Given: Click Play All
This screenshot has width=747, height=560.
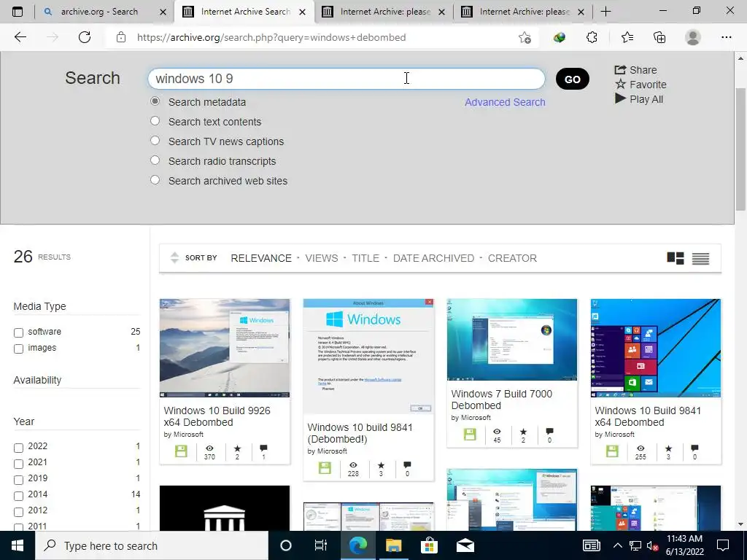Looking at the screenshot, I should pyautogui.click(x=639, y=99).
